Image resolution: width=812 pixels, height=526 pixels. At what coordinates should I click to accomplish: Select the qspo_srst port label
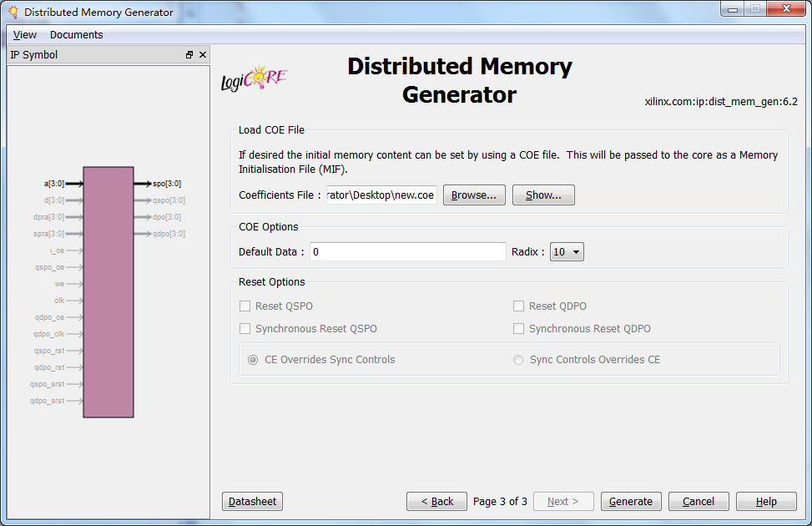[x=47, y=384]
